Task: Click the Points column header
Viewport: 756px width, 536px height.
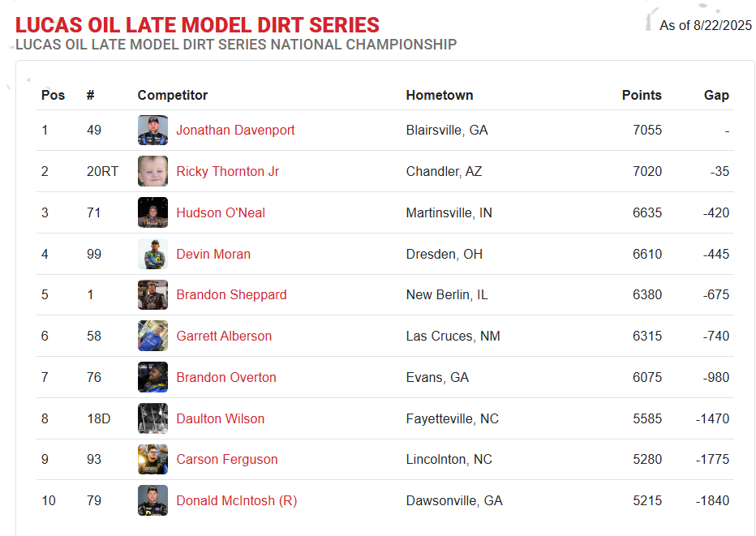Action: click(x=642, y=95)
